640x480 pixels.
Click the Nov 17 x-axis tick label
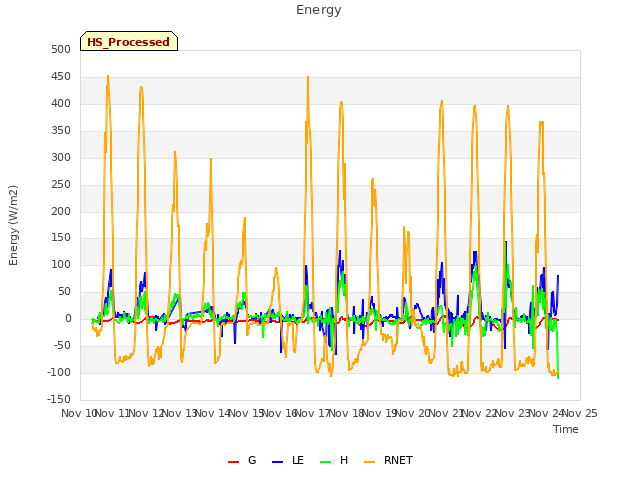click(x=313, y=413)
